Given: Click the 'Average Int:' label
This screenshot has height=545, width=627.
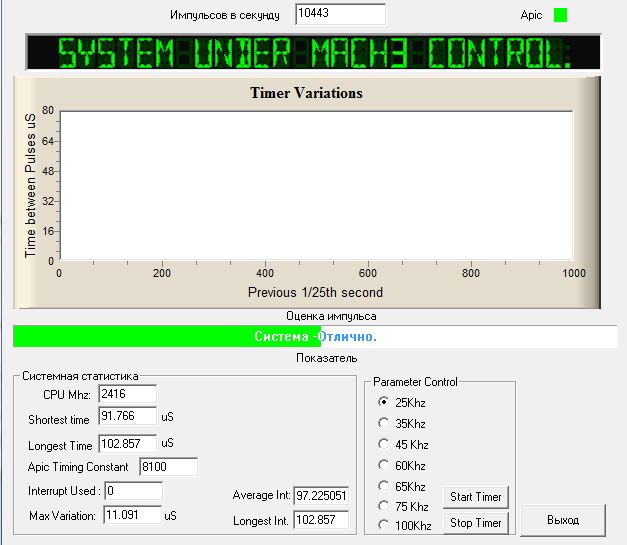Looking at the screenshot, I should 262,495.
